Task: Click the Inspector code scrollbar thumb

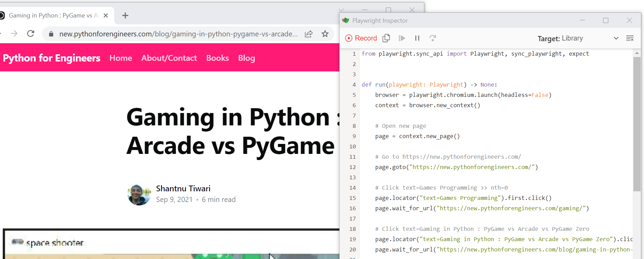Action: (x=637, y=124)
